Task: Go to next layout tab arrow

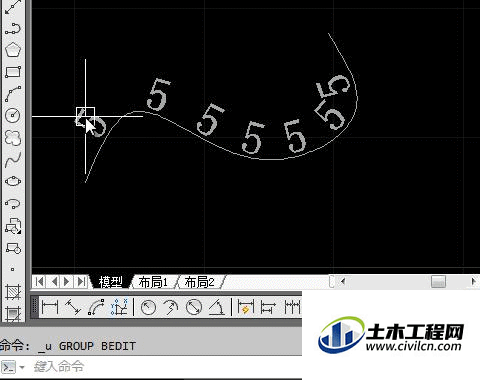Action: click(67, 282)
